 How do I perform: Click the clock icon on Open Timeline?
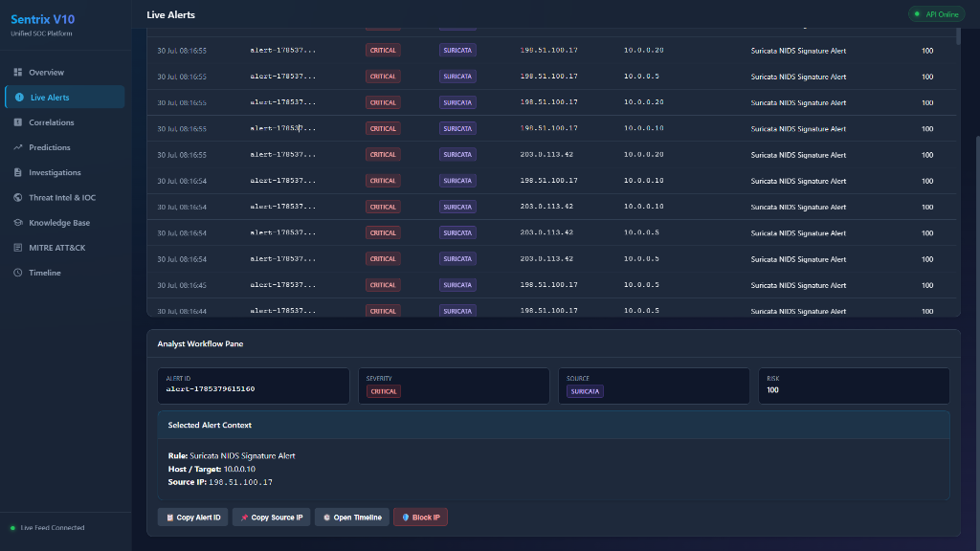[326, 518]
